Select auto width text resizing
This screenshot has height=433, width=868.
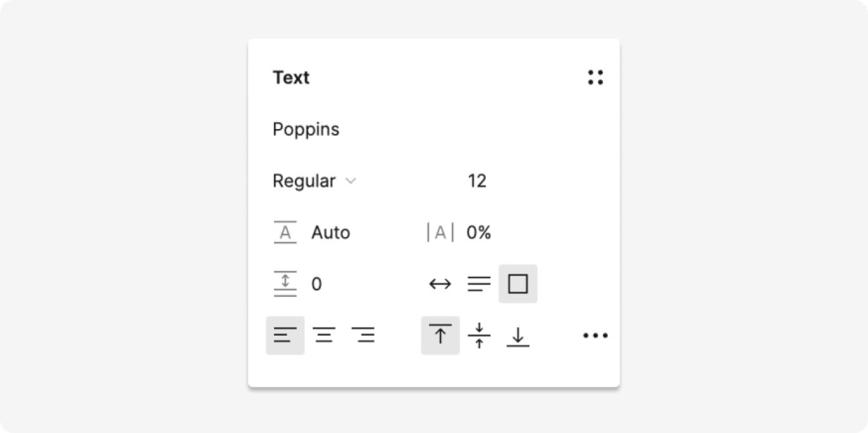pyautogui.click(x=440, y=284)
